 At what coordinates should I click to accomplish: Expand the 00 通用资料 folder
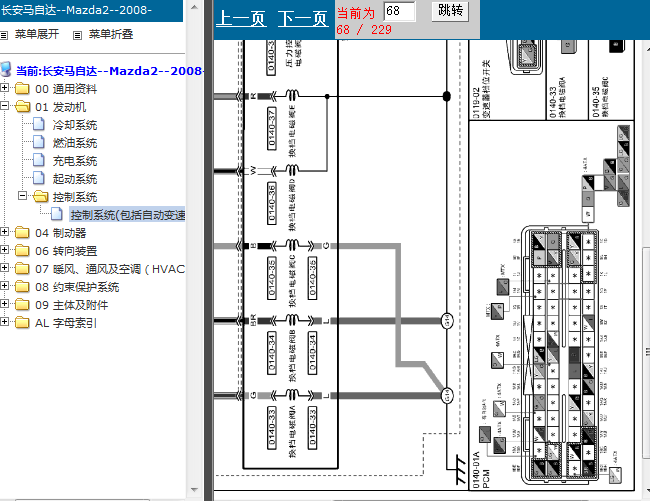[x=5, y=87]
